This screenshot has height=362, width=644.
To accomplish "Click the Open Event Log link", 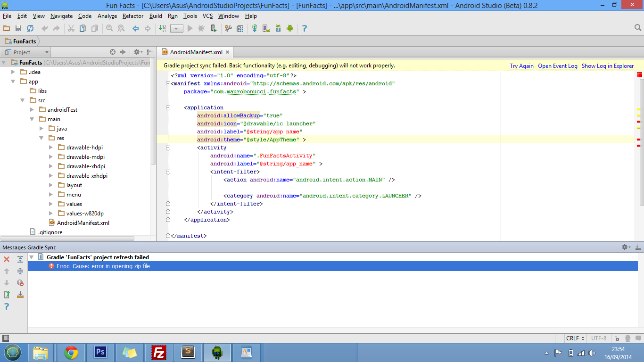I will coord(558,66).
